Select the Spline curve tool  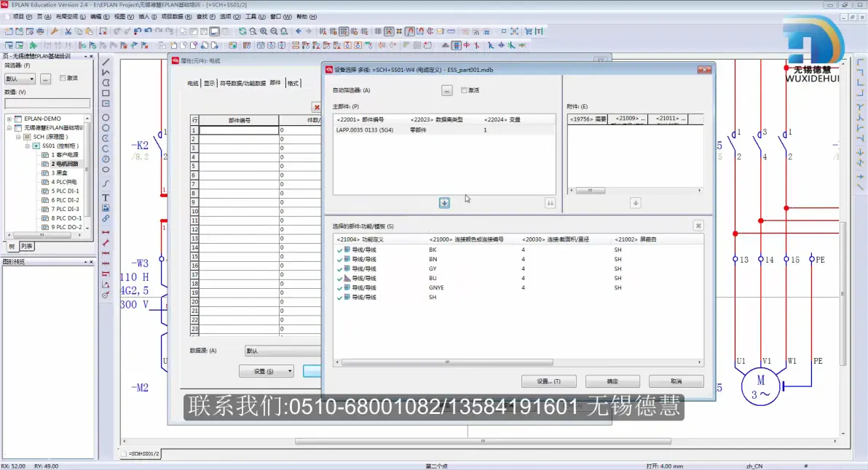106,183
